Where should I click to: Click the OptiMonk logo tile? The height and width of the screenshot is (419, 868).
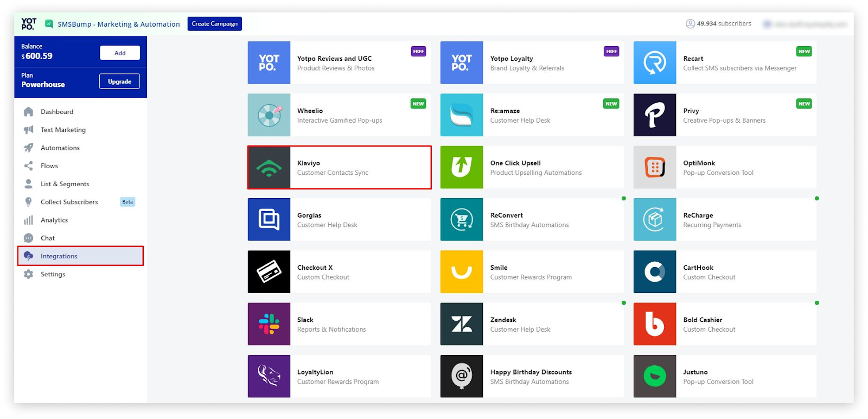pos(655,167)
